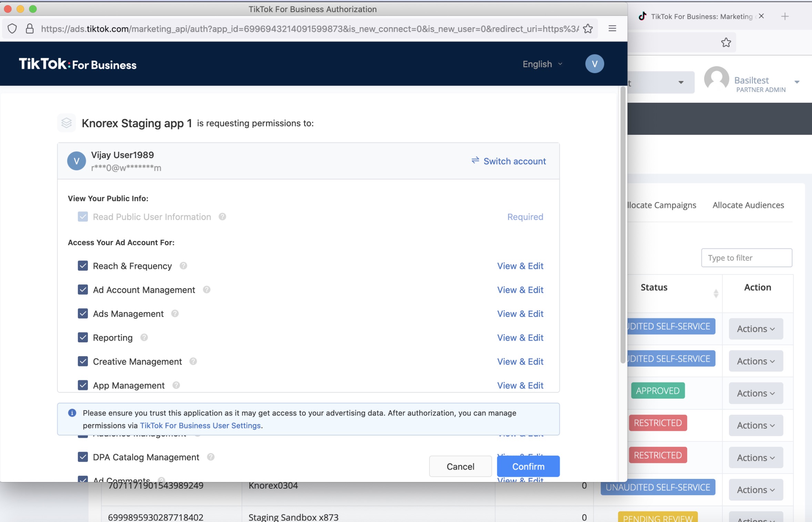Image resolution: width=812 pixels, height=522 pixels.
Task: Click the bookmark star in the address bar
Action: click(588, 29)
